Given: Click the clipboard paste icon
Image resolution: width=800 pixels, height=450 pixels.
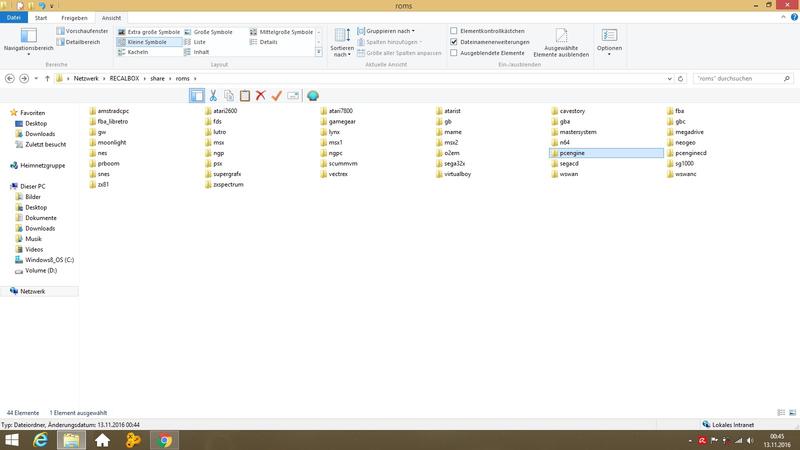Looking at the screenshot, I should (245, 95).
